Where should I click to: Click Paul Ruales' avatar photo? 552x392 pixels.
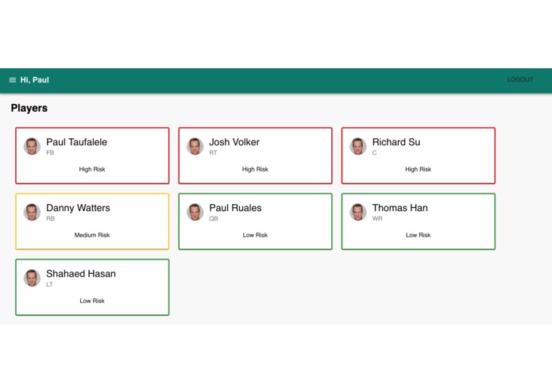point(195,212)
